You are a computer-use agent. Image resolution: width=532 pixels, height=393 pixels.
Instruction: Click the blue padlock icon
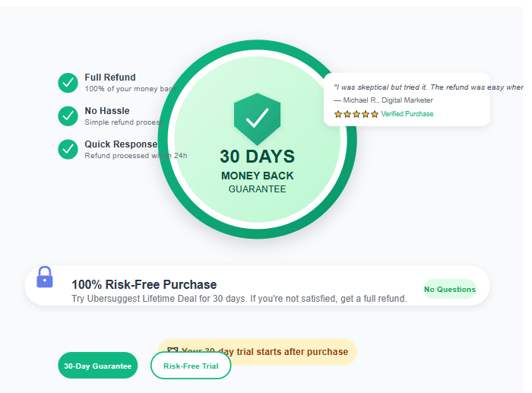point(45,277)
